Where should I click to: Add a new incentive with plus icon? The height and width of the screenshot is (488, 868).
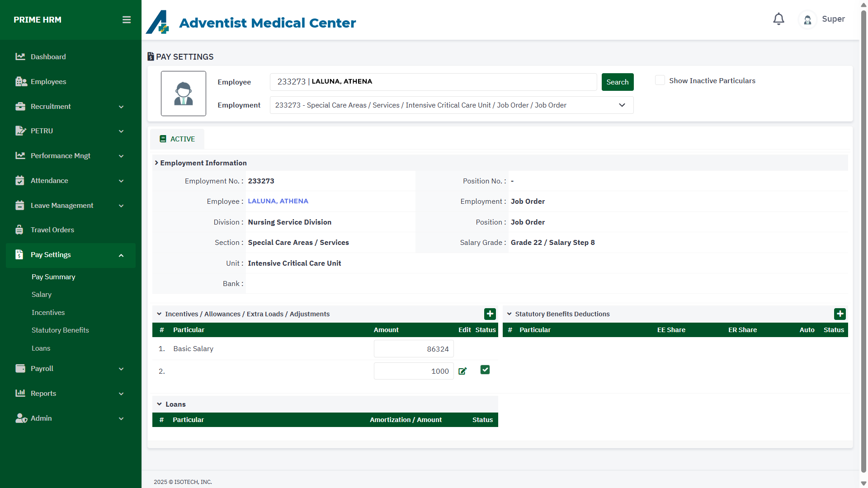(490, 314)
